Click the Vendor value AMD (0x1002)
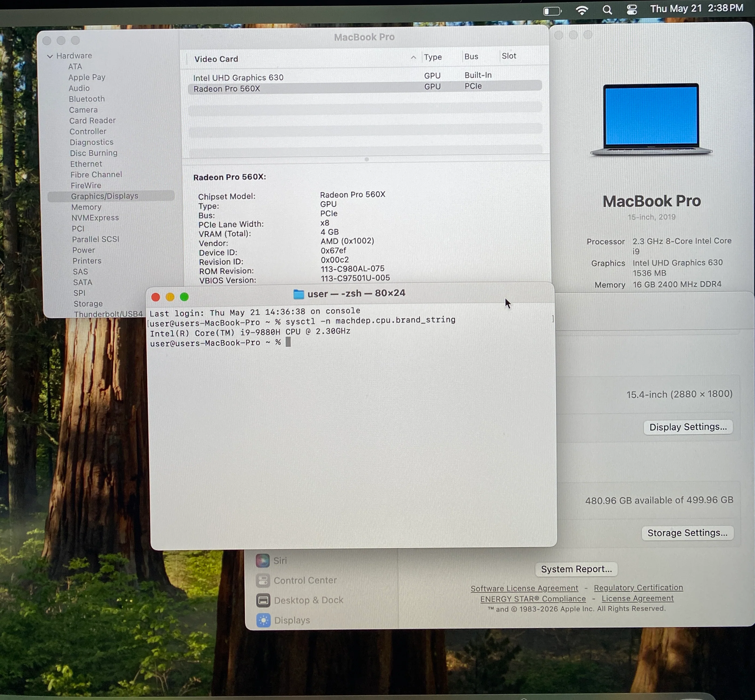The image size is (755, 700). coord(347,241)
